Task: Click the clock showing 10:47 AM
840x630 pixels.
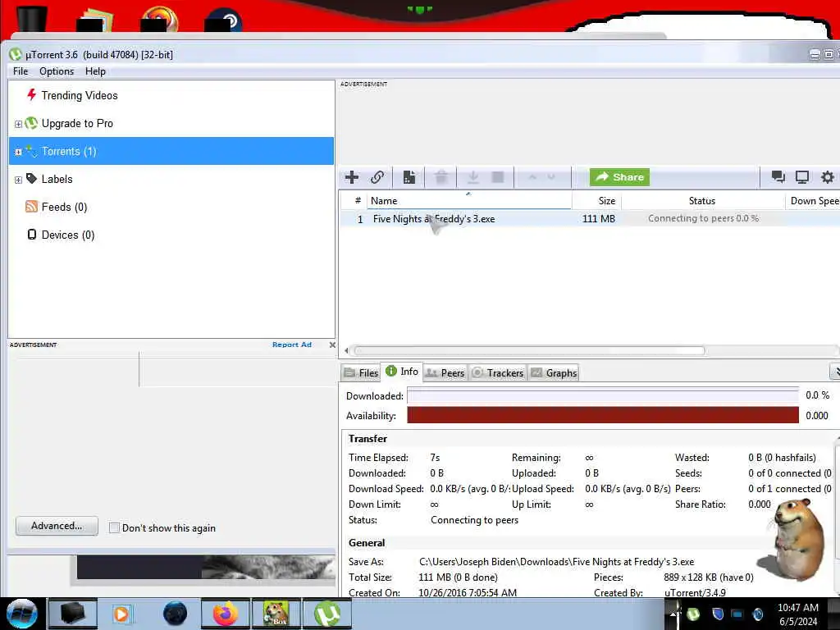Action: tap(797, 608)
